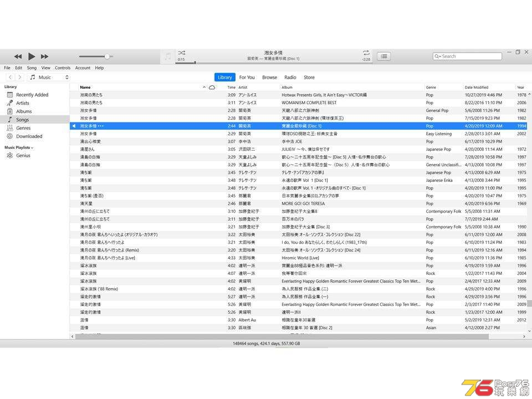
Task: Open the Account menu
Action: pyautogui.click(x=83, y=68)
